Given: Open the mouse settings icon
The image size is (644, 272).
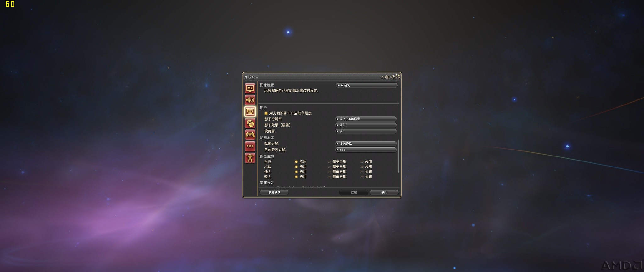Looking at the screenshot, I should click(x=250, y=123).
